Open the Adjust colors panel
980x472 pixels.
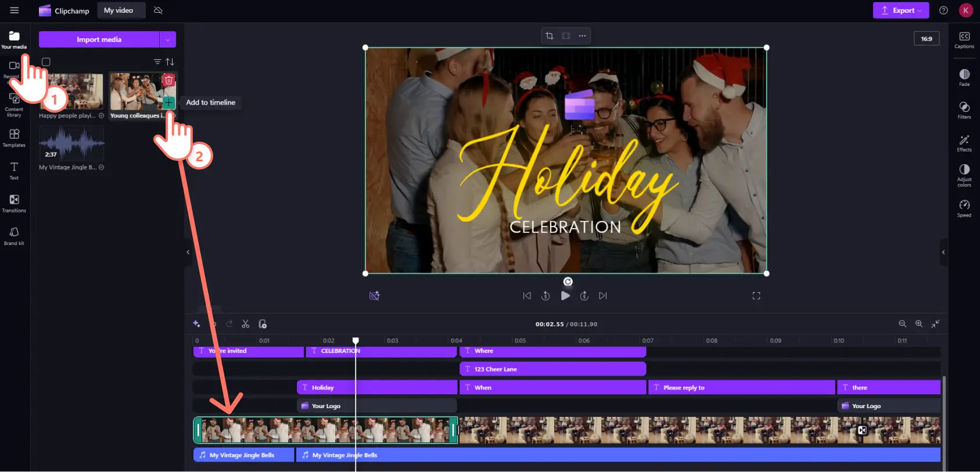[x=964, y=175]
